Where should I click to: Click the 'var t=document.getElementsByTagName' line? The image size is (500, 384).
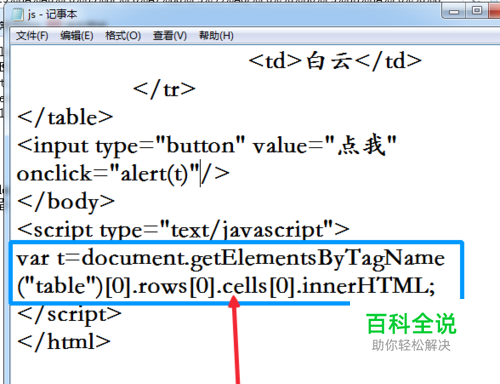pos(231,259)
